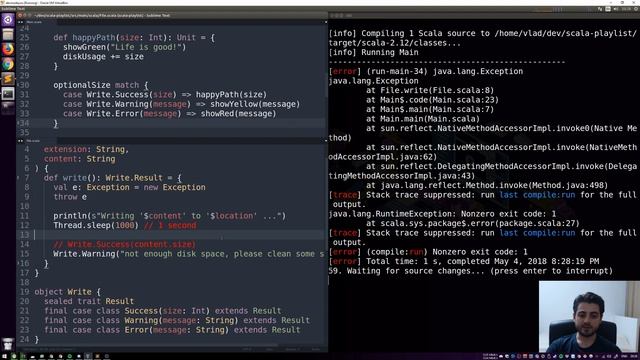Collapse the fold marker at line 30
Screen dimensions: 640x360
coord(18,85)
